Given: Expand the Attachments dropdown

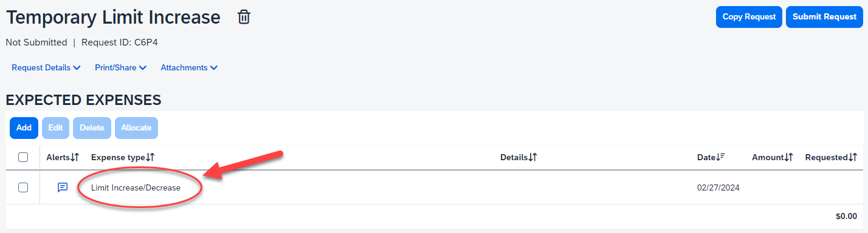Looking at the screenshot, I should click(189, 68).
